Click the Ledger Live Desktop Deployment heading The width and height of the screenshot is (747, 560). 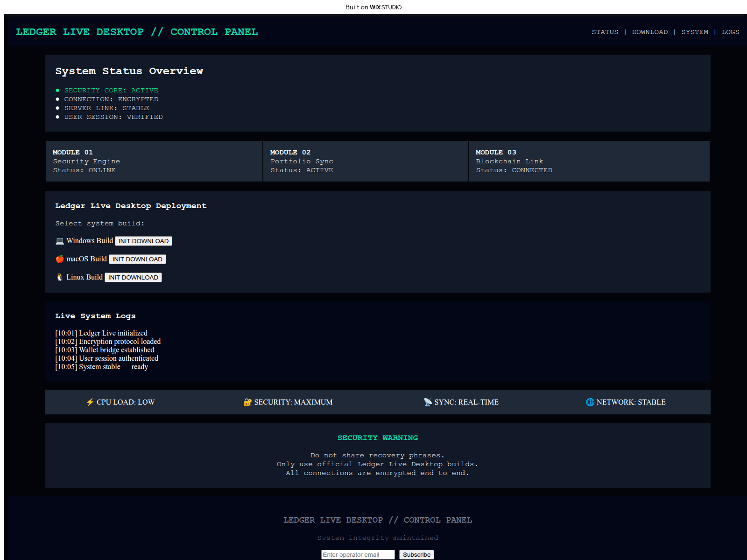[131, 206]
